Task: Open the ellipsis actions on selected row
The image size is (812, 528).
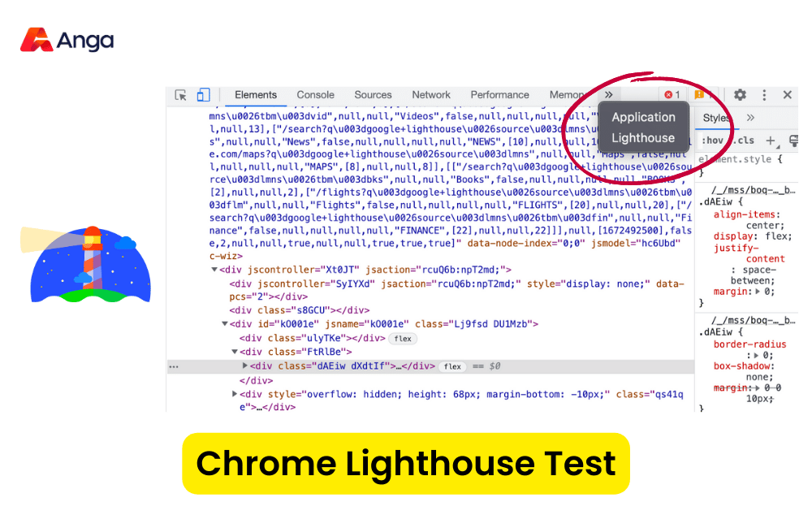Action: click(174, 366)
